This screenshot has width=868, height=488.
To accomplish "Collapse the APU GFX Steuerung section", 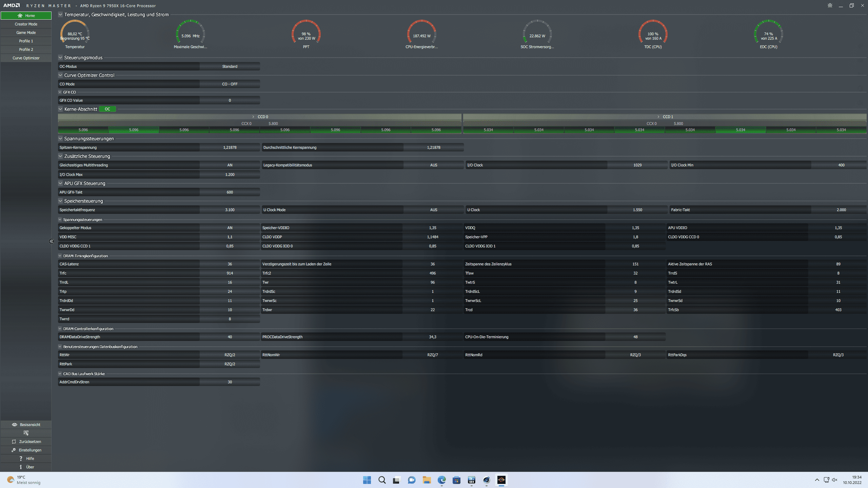I will (60, 183).
